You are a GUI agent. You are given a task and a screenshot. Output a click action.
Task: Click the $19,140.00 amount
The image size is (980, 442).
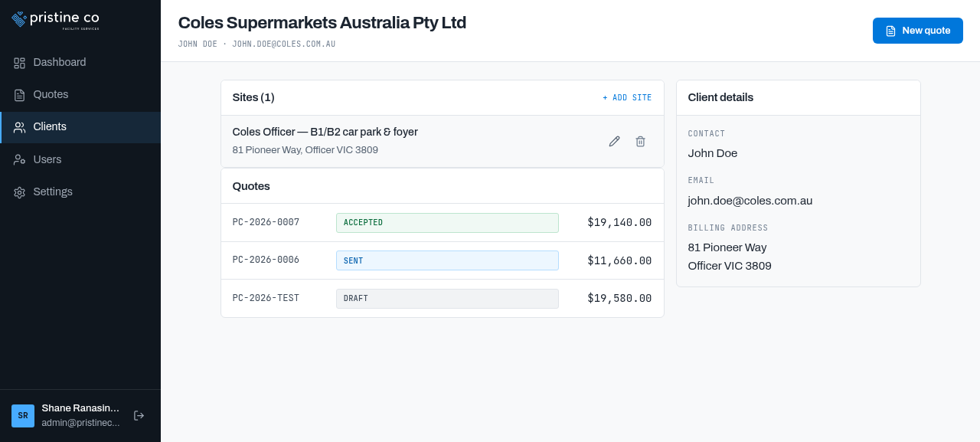(x=619, y=222)
